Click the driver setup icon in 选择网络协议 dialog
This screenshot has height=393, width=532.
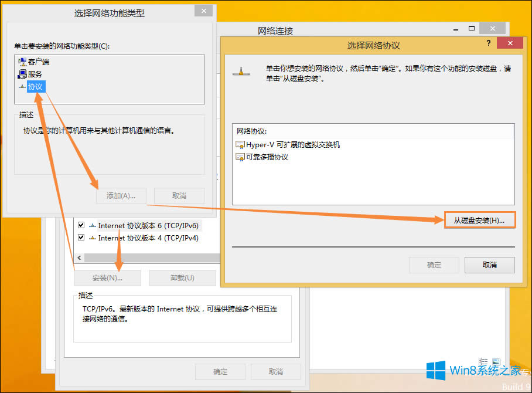(x=241, y=72)
